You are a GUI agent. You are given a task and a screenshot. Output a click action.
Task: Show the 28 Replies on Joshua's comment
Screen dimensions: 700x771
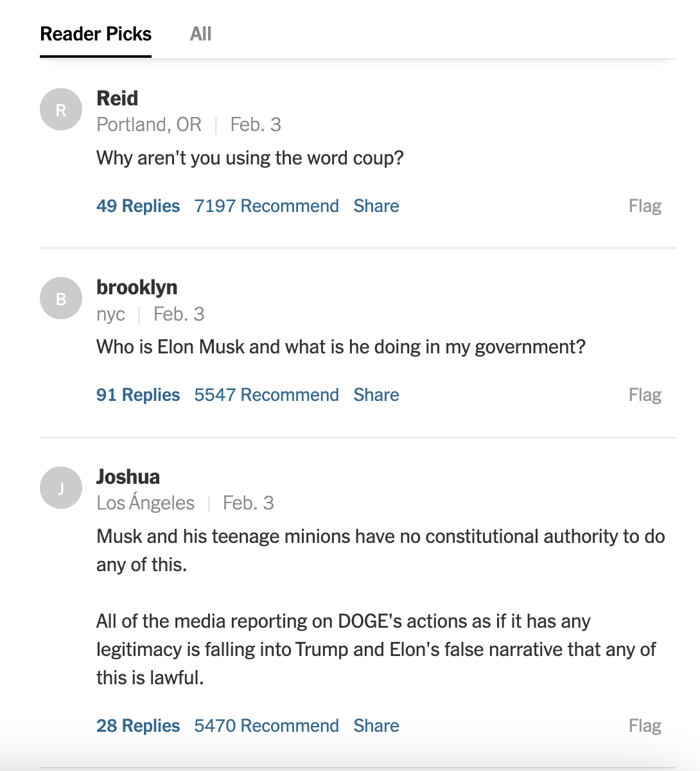tap(138, 726)
